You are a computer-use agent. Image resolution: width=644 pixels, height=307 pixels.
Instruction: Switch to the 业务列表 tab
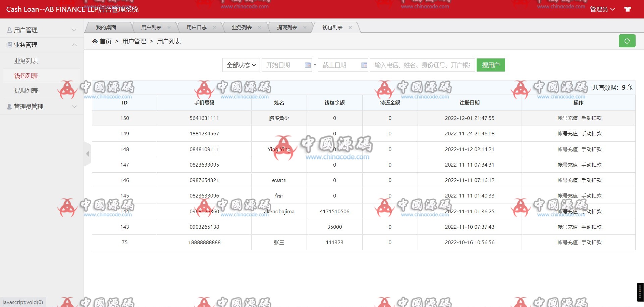pyautogui.click(x=241, y=28)
